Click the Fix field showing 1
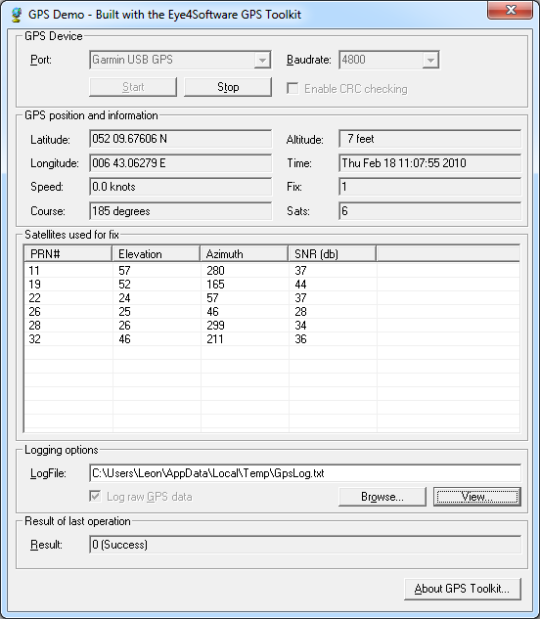This screenshot has width=540, height=619. coord(430,187)
